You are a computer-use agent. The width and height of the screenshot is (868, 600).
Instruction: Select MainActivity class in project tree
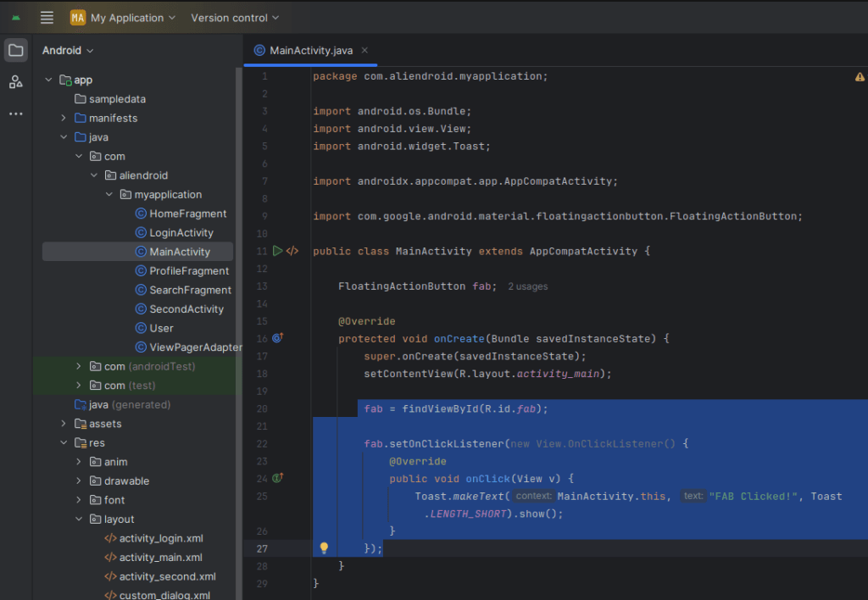(x=173, y=252)
